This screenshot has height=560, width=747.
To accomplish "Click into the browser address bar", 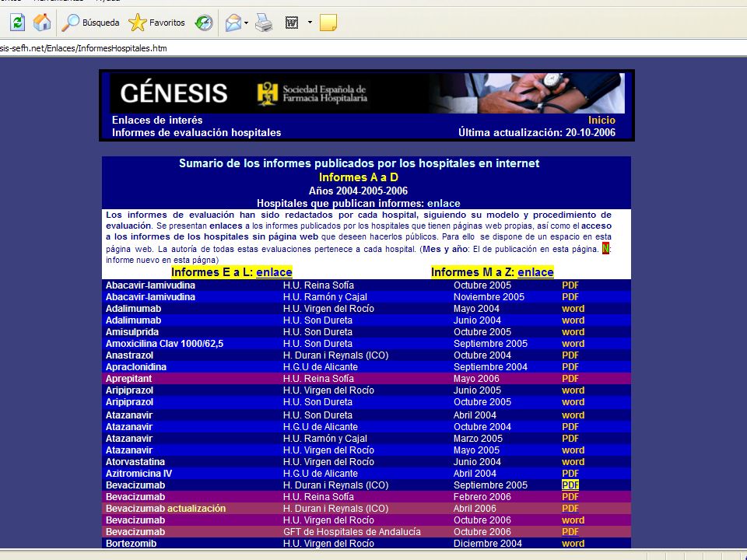I will tap(373, 48).
